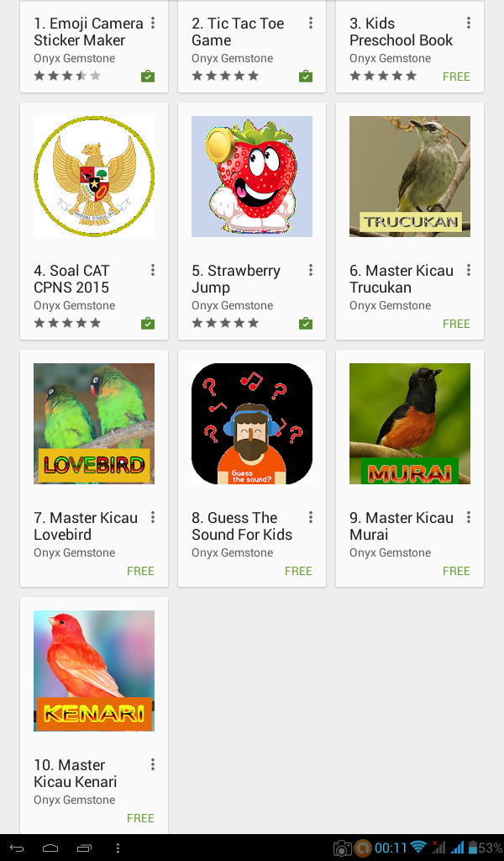Tap Wi-Fi signal icon in status bar
This screenshot has height=861, width=504.
tap(417, 848)
